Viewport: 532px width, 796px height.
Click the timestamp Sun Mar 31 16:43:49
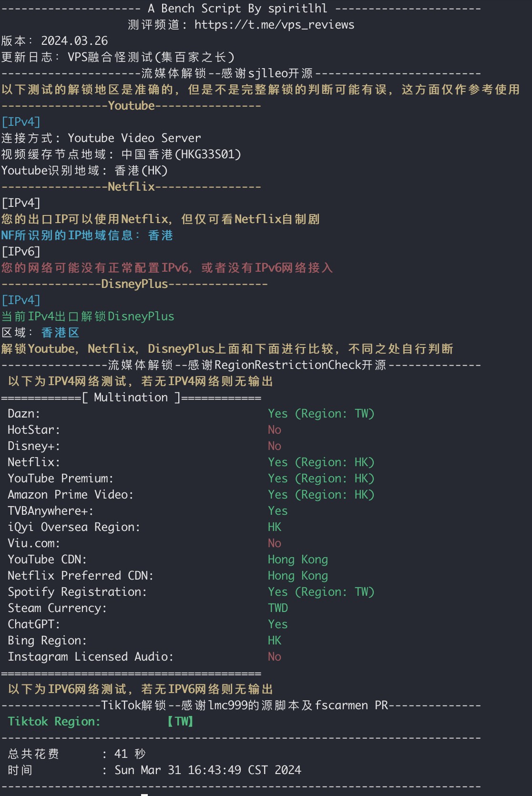(x=208, y=770)
